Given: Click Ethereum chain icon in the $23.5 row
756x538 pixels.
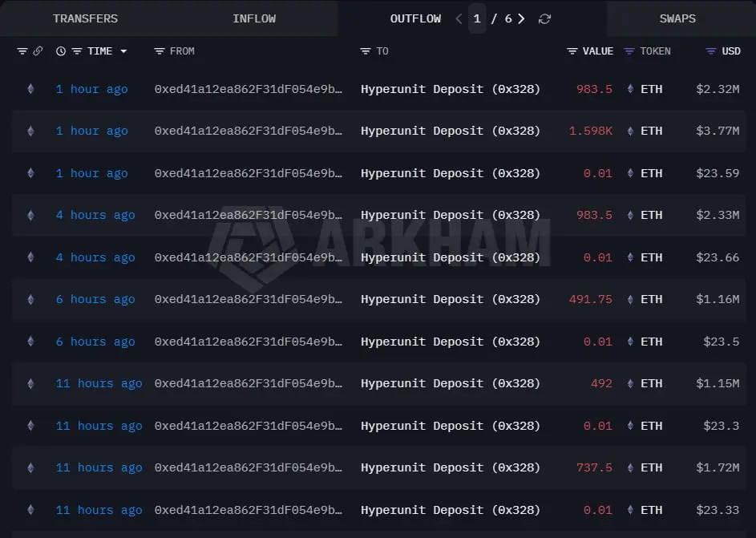Looking at the screenshot, I should (30, 342).
